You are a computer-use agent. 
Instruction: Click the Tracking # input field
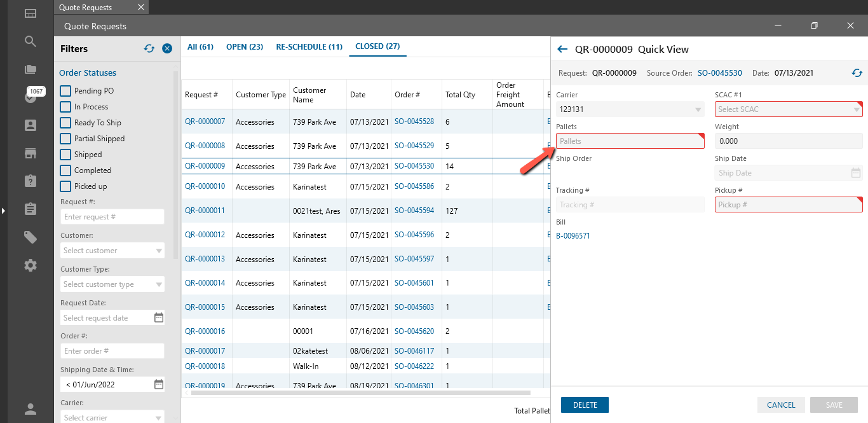coord(630,205)
